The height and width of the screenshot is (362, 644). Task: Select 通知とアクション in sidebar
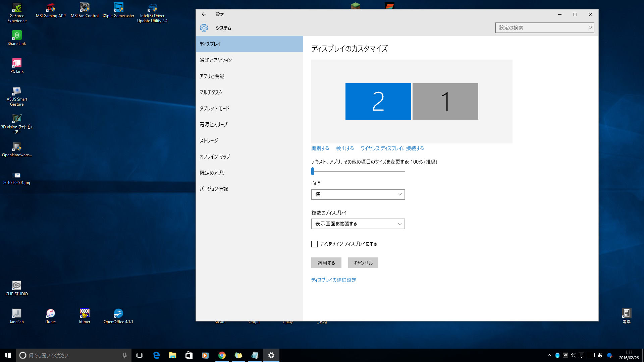[x=216, y=60]
